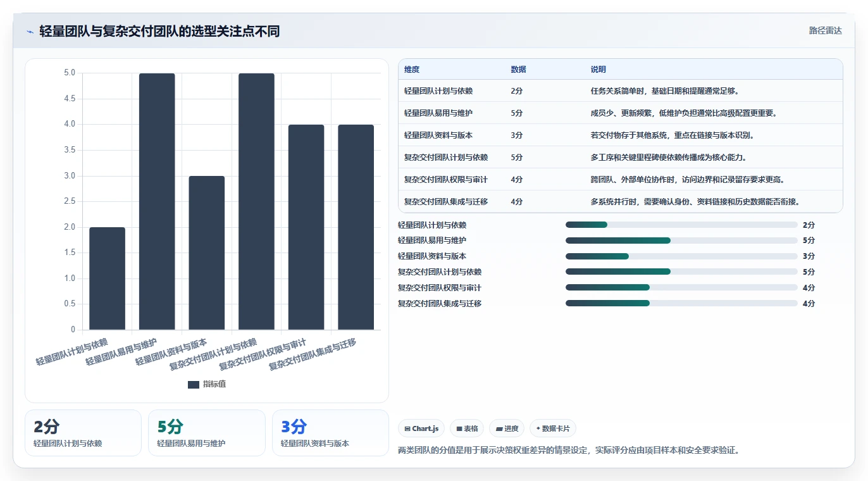The image size is (868, 481).
Task: Click the 数据 table column header
Action: [x=518, y=70]
